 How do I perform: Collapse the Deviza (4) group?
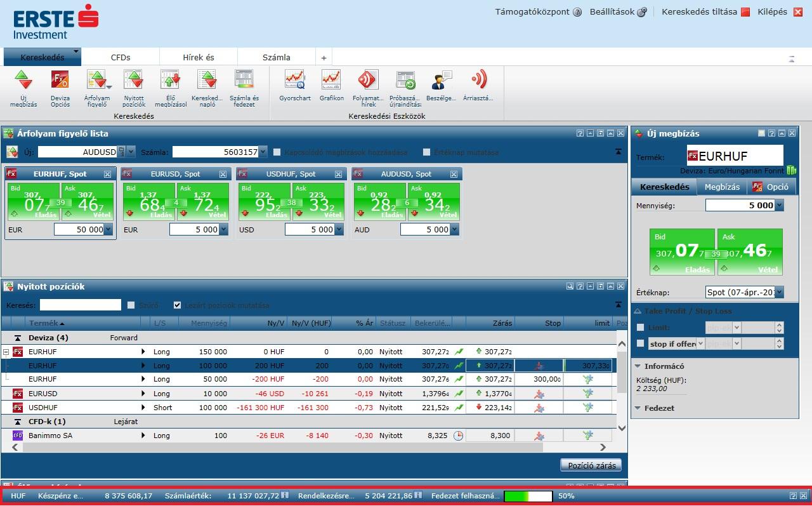[x=17, y=338]
